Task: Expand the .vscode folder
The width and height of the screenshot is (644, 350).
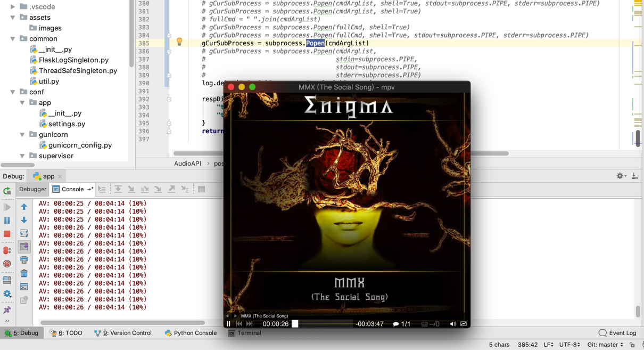Action: click(x=13, y=7)
